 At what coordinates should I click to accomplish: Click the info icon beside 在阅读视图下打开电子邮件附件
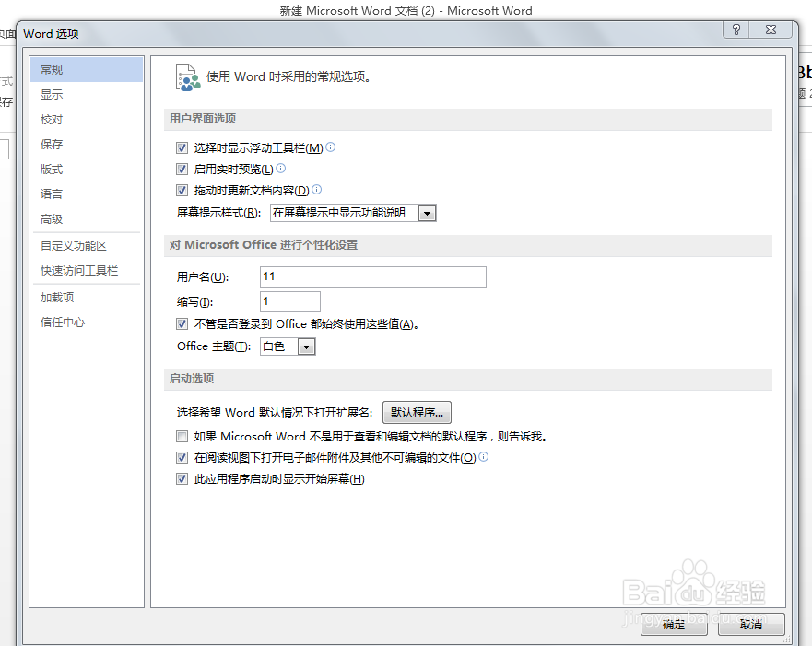click(483, 456)
